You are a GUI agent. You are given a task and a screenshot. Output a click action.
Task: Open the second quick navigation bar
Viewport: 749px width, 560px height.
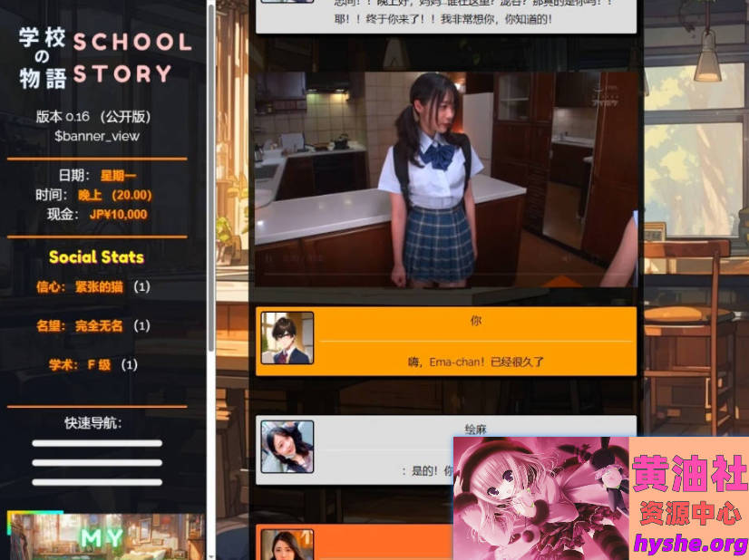point(97,463)
